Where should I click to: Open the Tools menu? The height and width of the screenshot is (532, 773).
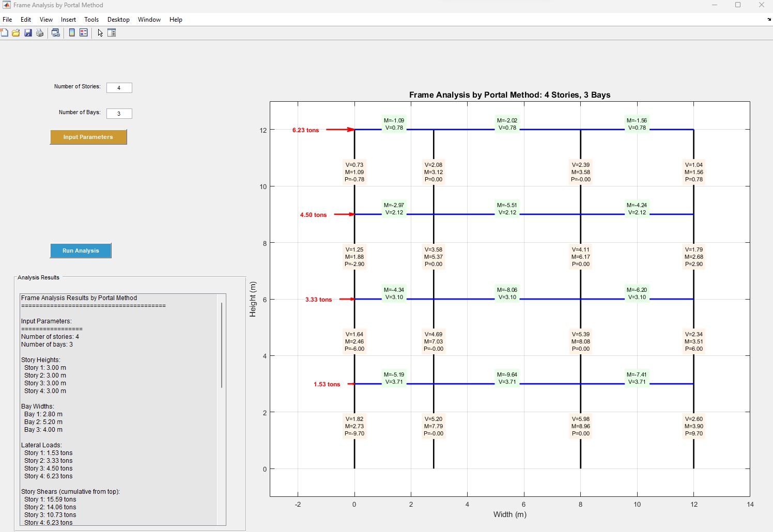(x=91, y=20)
